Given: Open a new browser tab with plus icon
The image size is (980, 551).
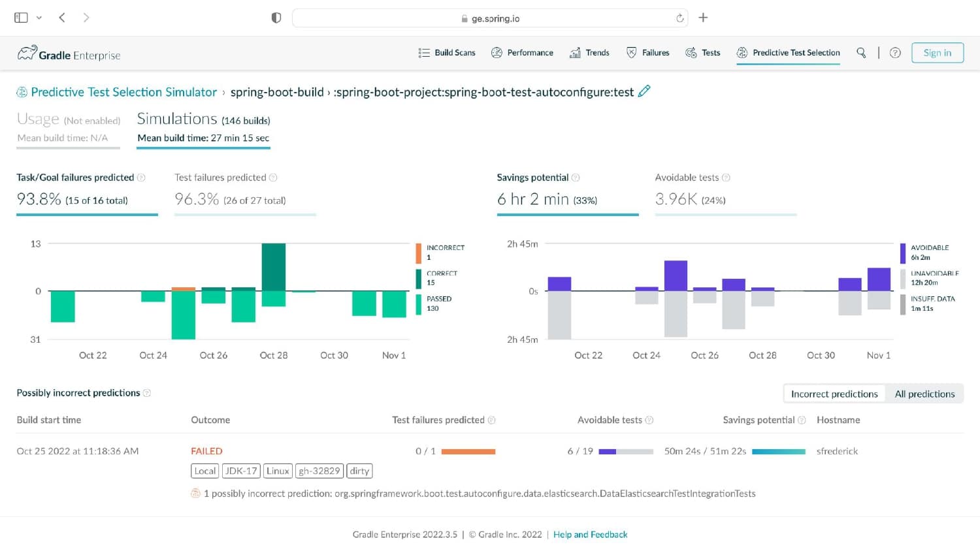Looking at the screenshot, I should 703,18.
